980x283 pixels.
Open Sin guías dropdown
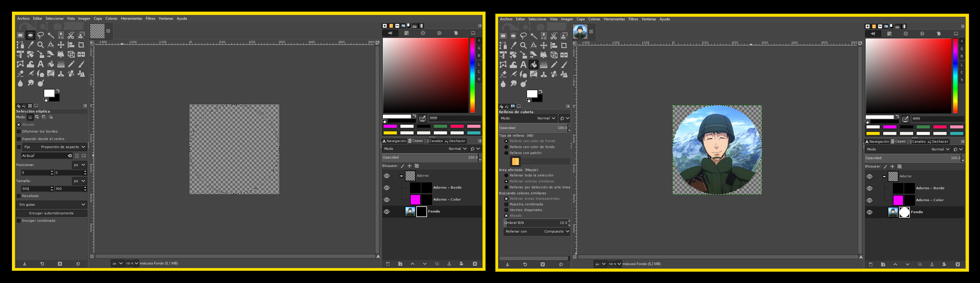pos(52,205)
